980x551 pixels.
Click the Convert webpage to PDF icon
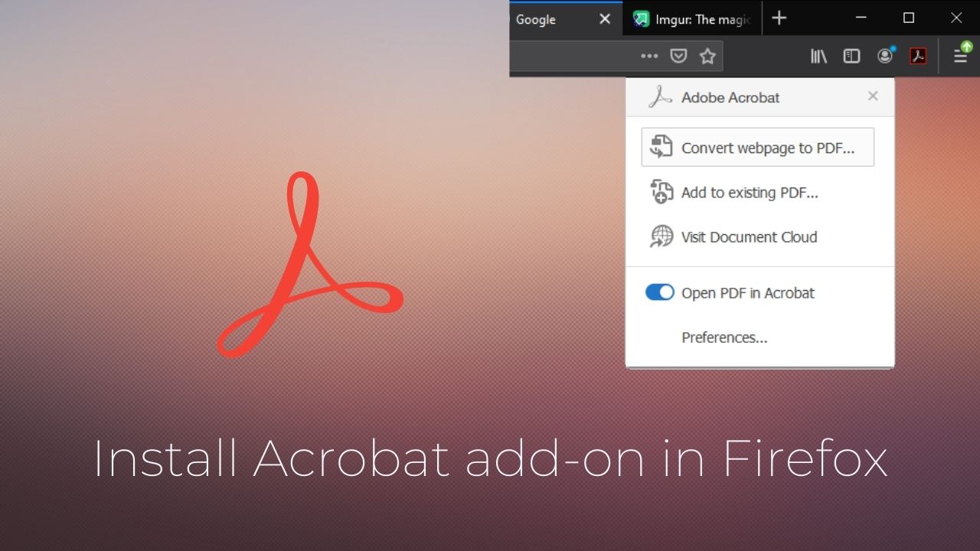tap(661, 147)
